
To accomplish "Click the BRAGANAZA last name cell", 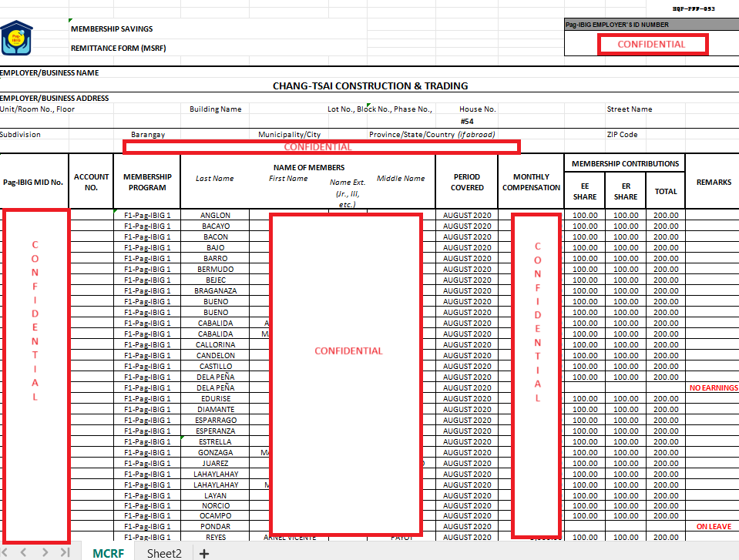I will (216, 290).
